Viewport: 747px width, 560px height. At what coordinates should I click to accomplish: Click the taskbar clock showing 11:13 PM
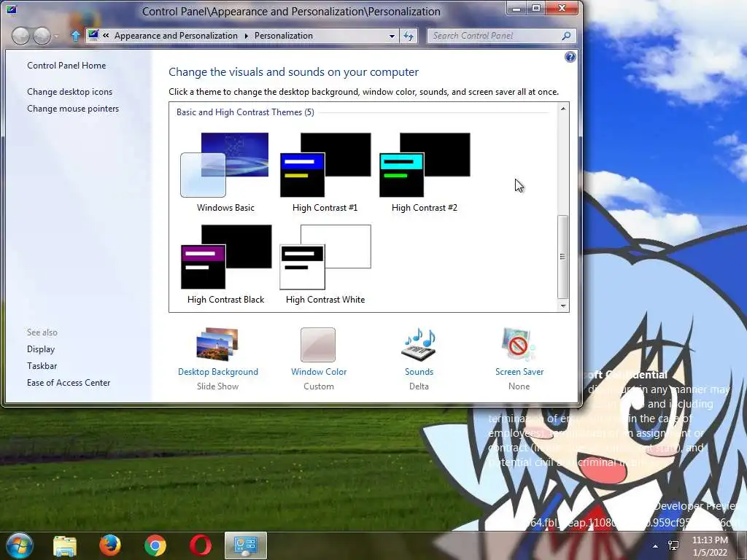710,546
